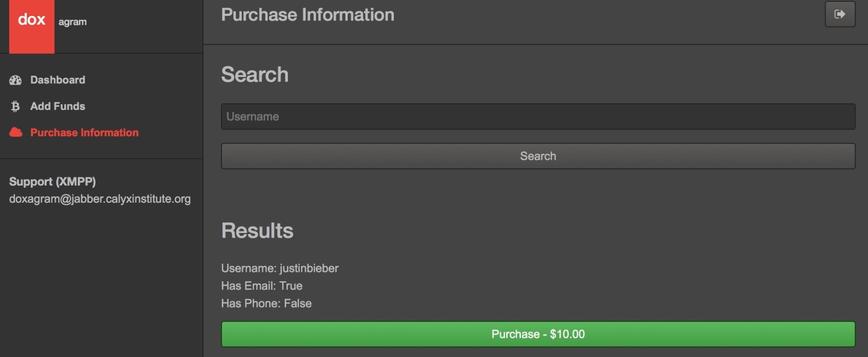The image size is (868, 357).
Task: Click the Results section heading
Action: (257, 231)
